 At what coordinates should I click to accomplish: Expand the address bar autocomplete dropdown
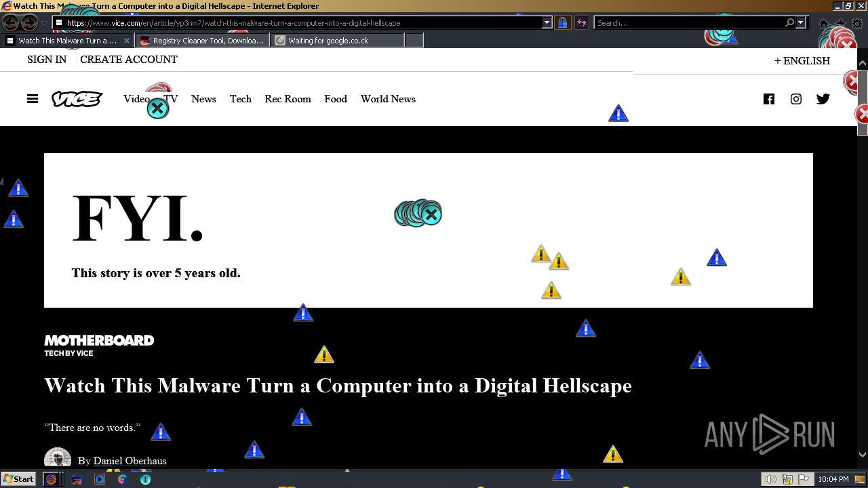coord(547,22)
